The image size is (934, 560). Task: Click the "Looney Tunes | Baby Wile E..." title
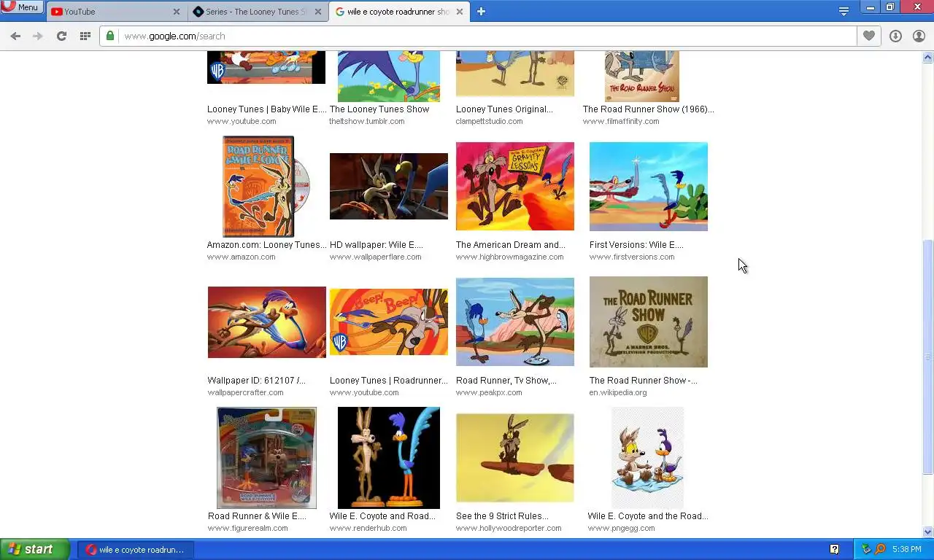[x=266, y=109]
